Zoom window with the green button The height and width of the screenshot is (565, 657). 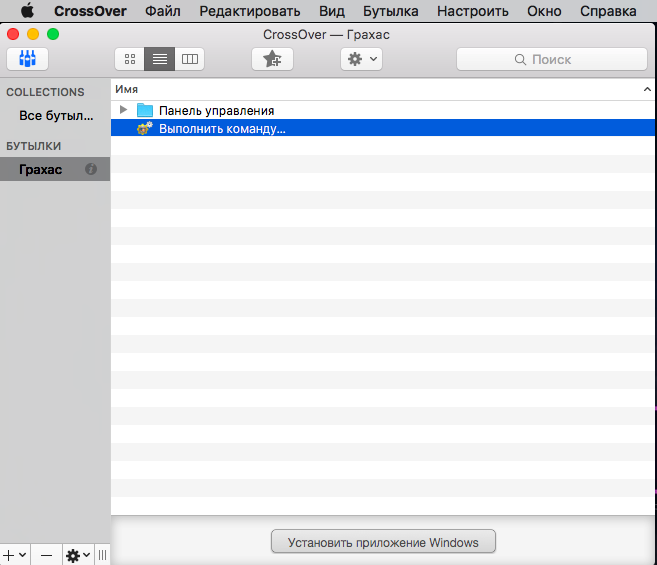point(53,34)
